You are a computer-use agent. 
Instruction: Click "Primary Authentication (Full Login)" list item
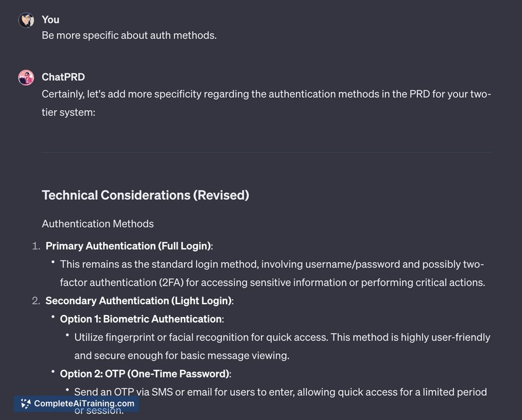pyautogui.click(x=129, y=246)
